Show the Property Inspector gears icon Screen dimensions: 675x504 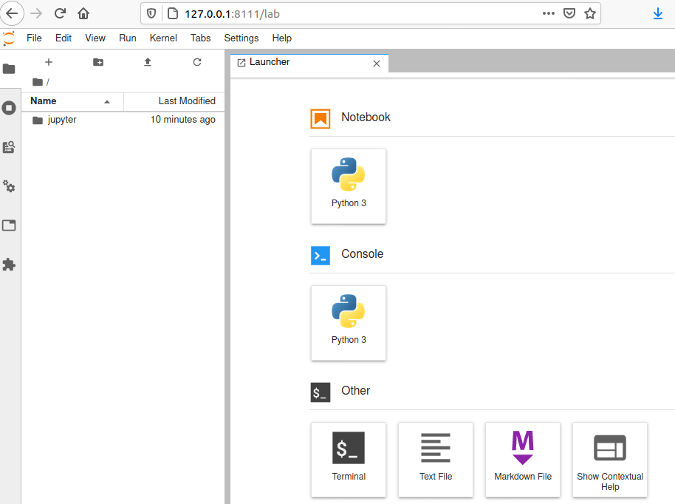9,186
